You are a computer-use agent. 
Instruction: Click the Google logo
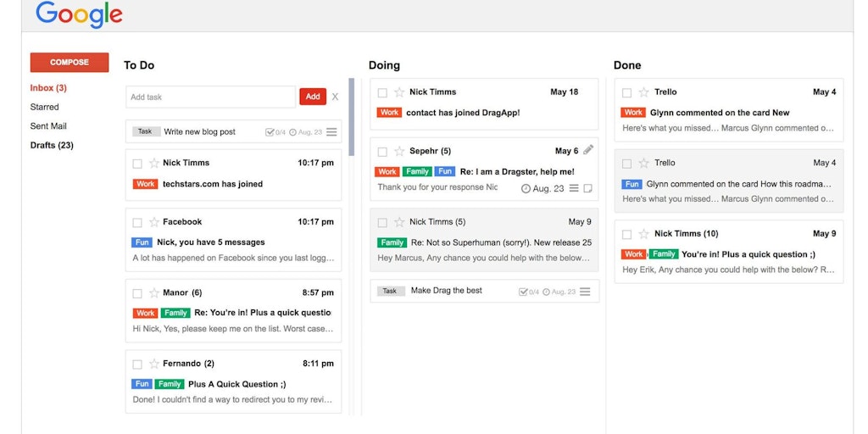coord(79,15)
